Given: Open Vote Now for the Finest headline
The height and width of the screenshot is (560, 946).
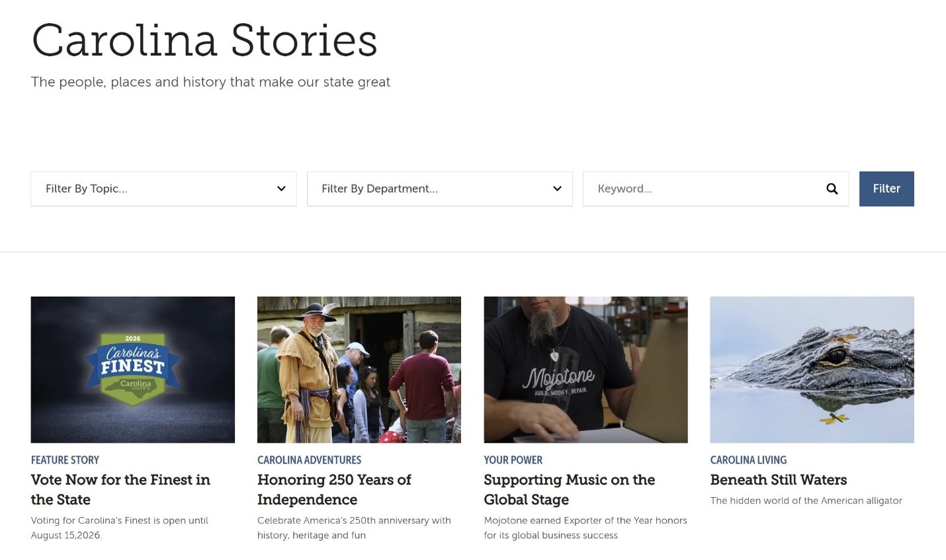Looking at the screenshot, I should point(120,490).
